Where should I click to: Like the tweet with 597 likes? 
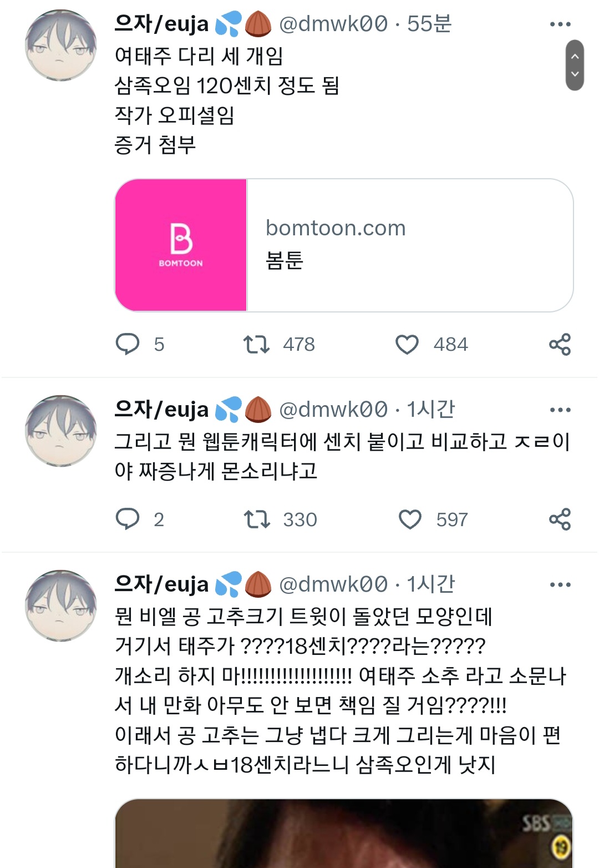click(410, 519)
